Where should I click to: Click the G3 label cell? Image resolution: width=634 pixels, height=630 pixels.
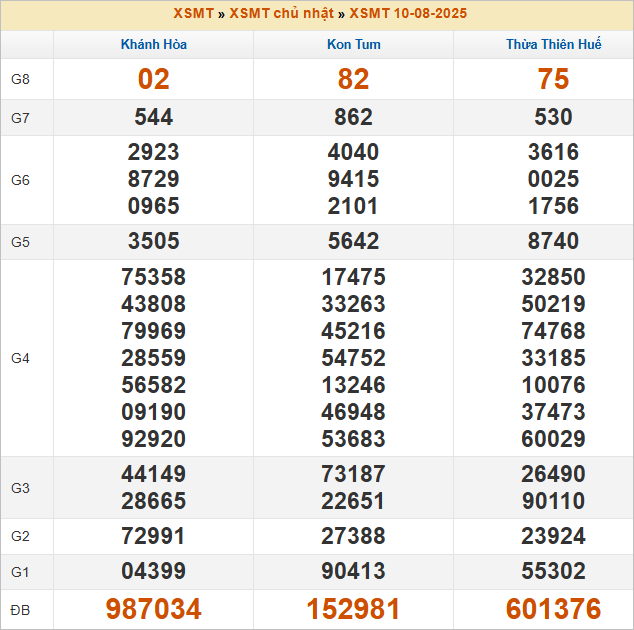tap(21, 488)
